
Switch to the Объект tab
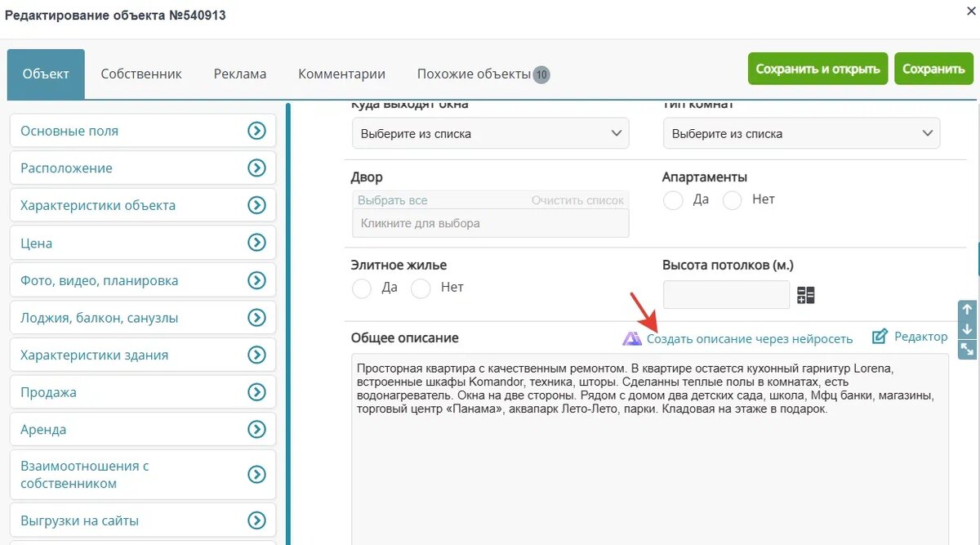click(x=46, y=74)
